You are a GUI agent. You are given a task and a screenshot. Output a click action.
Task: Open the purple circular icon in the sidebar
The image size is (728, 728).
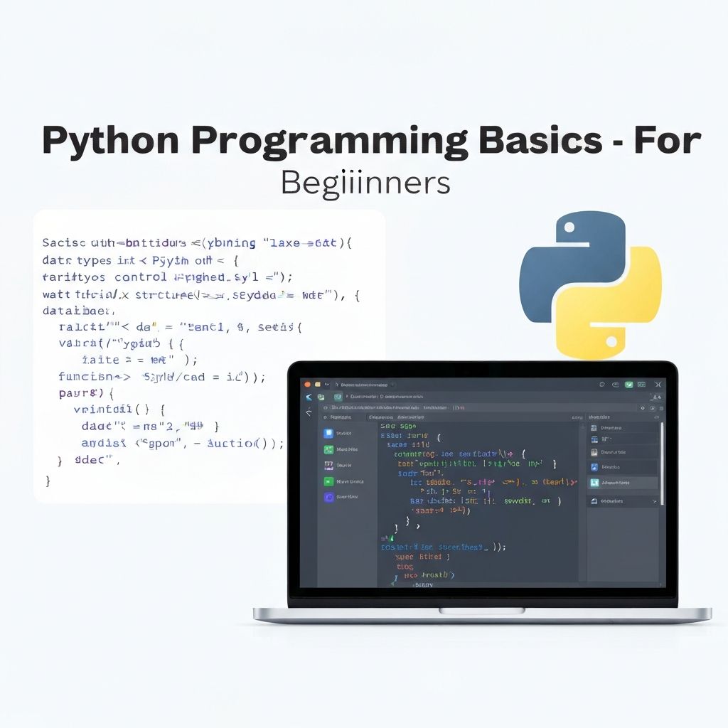pyautogui.click(x=328, y=497)
